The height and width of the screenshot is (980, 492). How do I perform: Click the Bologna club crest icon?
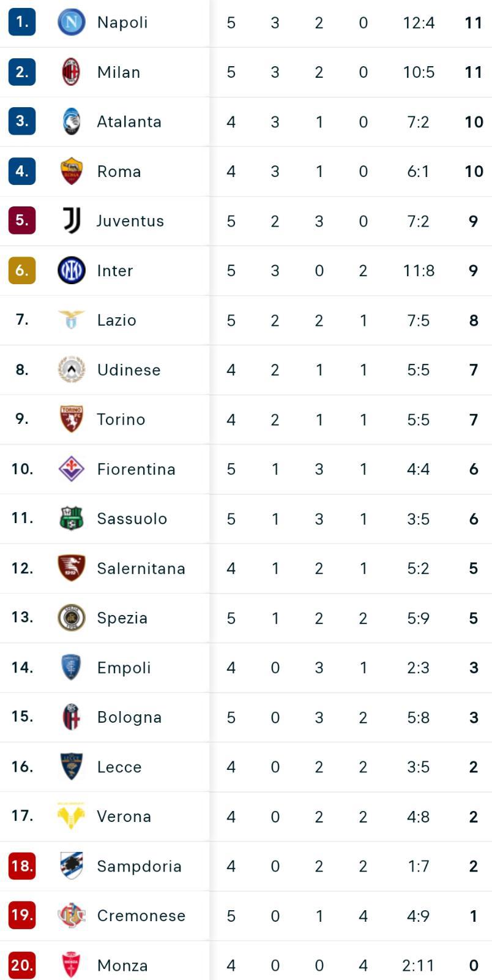[x=71, y=717]
